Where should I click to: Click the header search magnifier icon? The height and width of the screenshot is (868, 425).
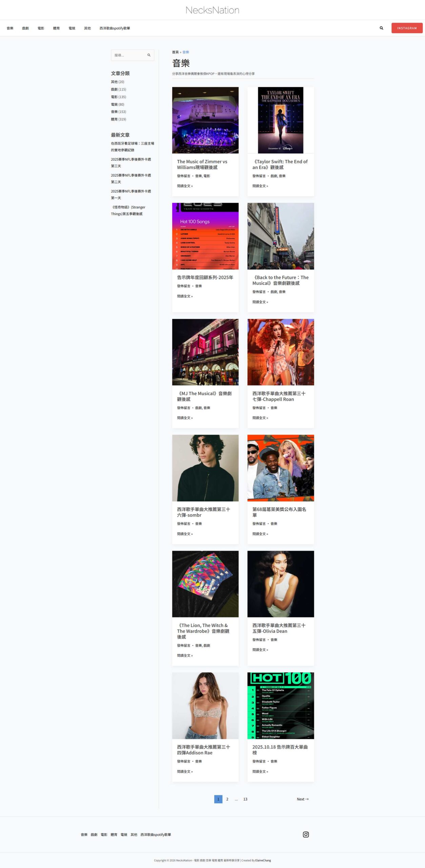pyautogui.click(x=381, y=28)
